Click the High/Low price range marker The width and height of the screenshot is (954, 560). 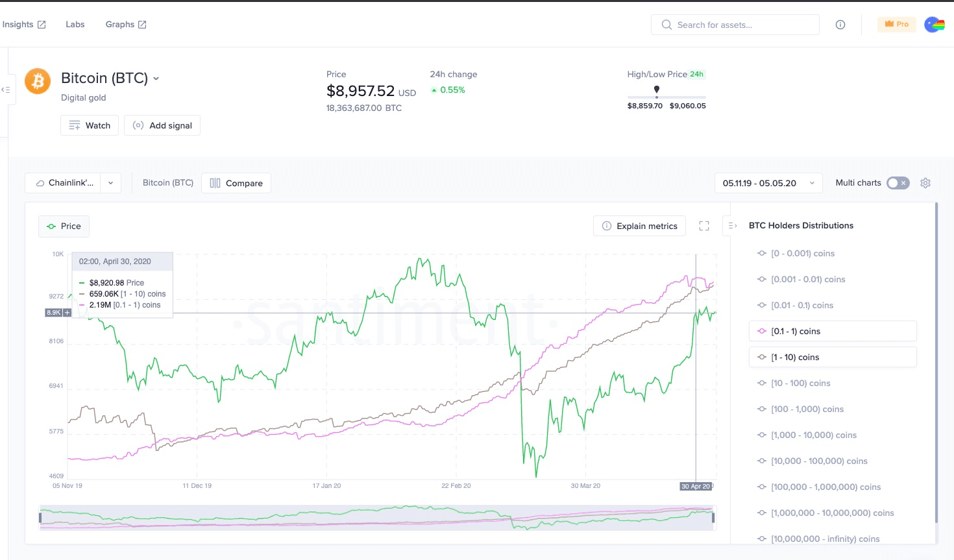(657, 91)
